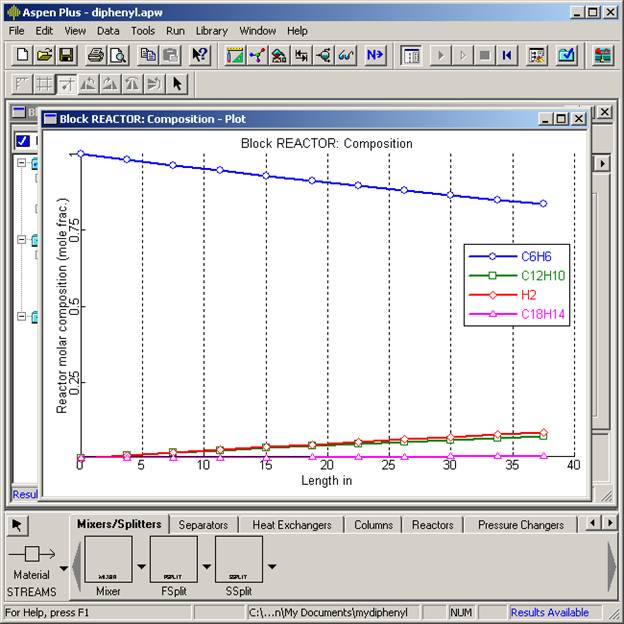Image resolution: width=624 pixels, height=624 pixels.
Task: Open the Library menu
Action: (211, 31)
